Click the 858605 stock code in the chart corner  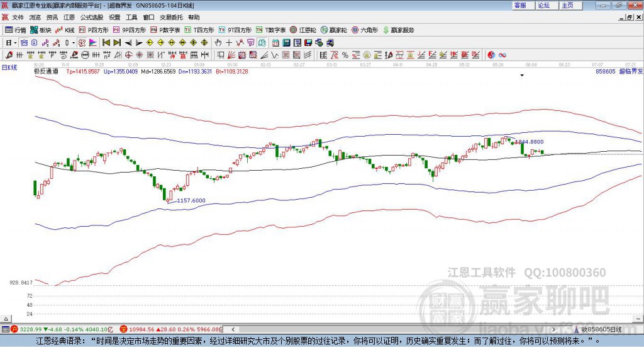coord(606,71)
